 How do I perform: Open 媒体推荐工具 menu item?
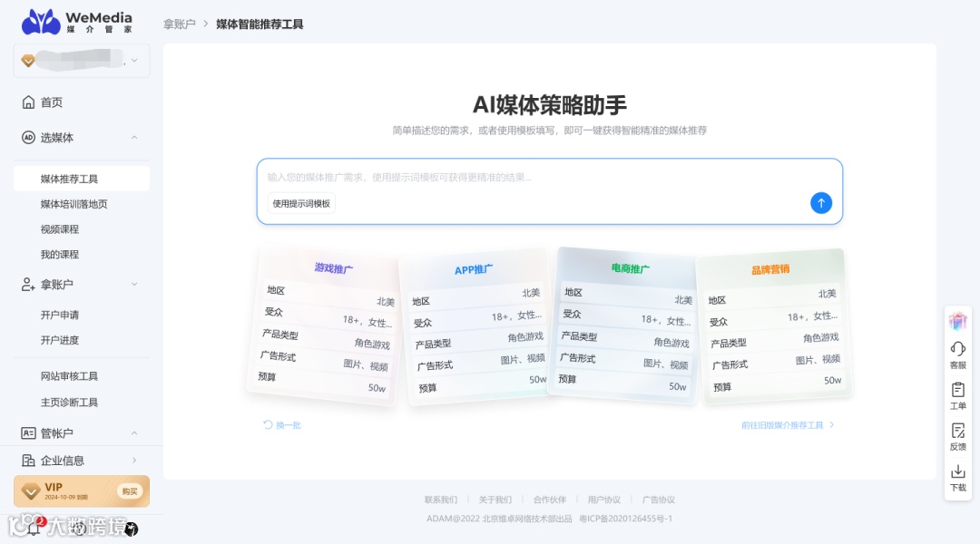coord(82,179)
